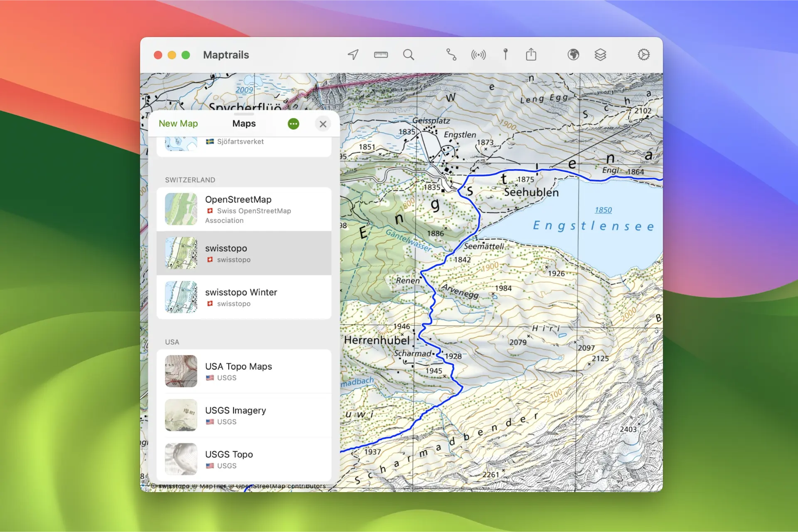Click the 2403 elevation label on map
Image resolution: width=798 pixels, height=532 pixels.
pyautogui.click(x=628, y=429)
